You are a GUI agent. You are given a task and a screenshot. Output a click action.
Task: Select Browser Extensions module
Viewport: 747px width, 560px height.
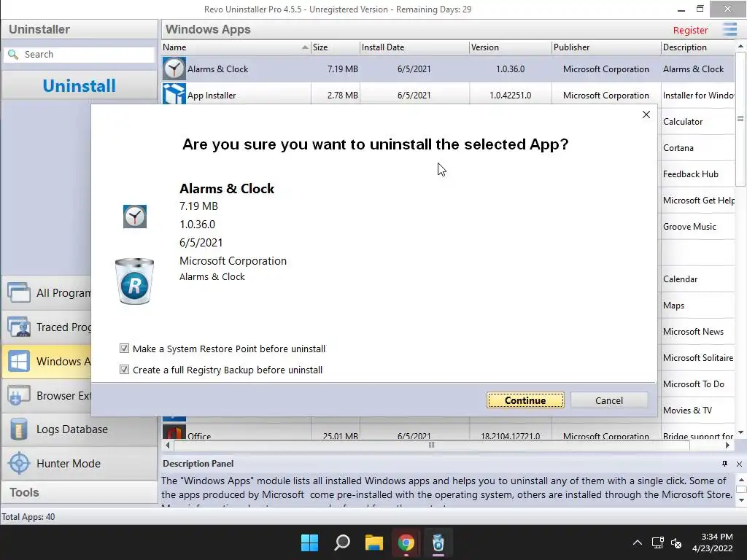[47, 396]
